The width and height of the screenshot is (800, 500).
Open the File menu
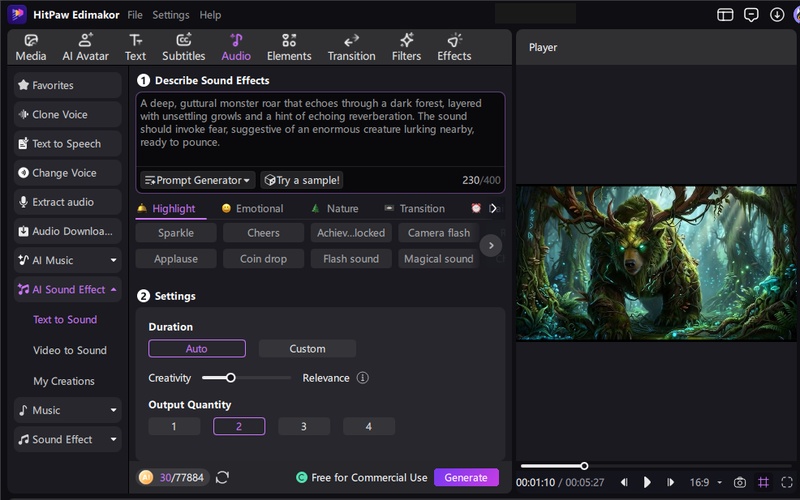pos(135,15)
